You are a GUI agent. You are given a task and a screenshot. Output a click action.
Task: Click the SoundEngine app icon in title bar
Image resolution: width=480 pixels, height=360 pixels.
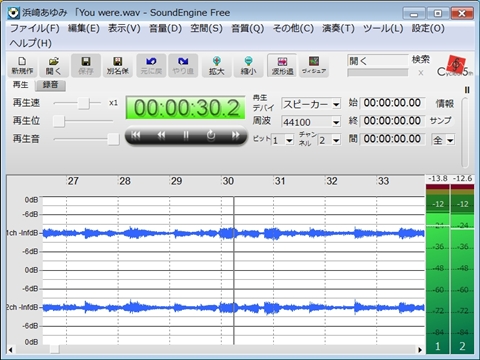14,13
